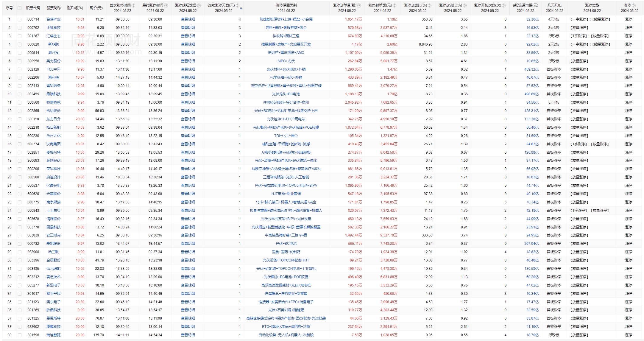Tick checkbox for 002129 TCL中环
The height and width of the screenshot is (341, 644).
pyautogui.click(x=20, y=69)
